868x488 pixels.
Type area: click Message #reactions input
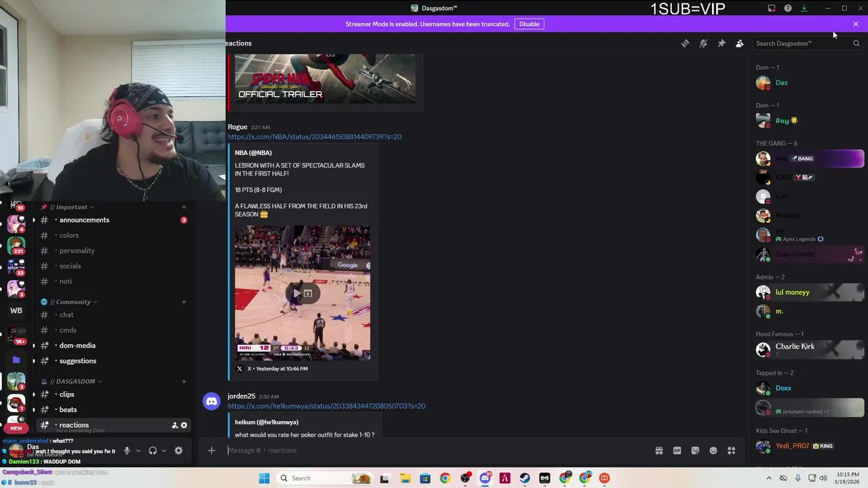434,450
